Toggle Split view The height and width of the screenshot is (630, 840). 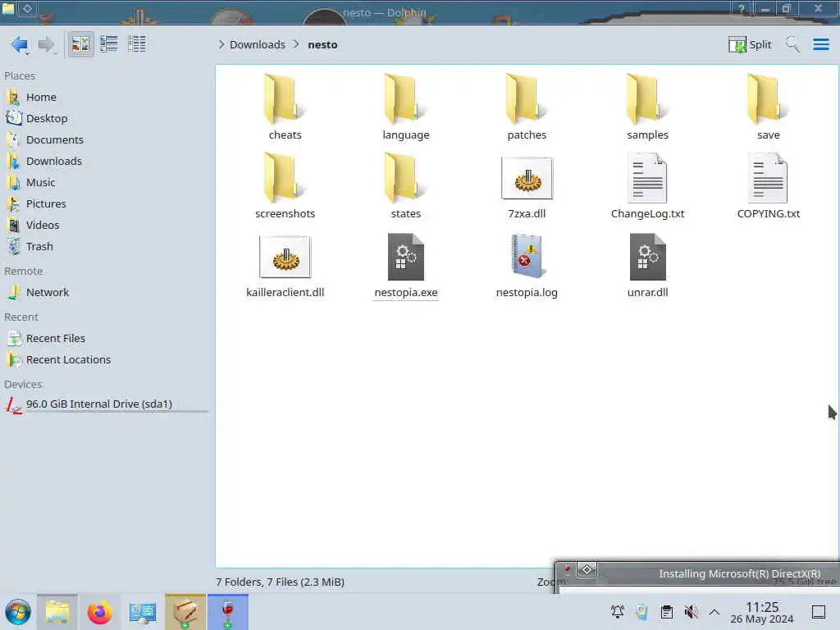(x=750, y=44)
